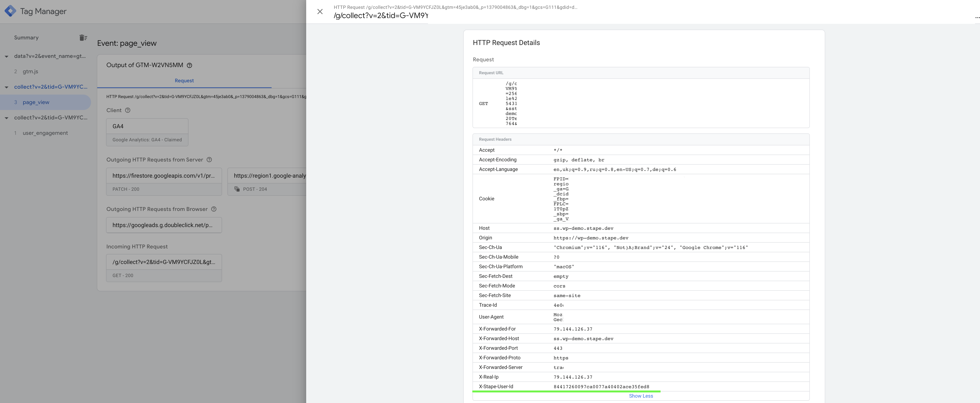Click the Cookie header name
This screenshot has width=980, height=403.
[x=487, y=199]
